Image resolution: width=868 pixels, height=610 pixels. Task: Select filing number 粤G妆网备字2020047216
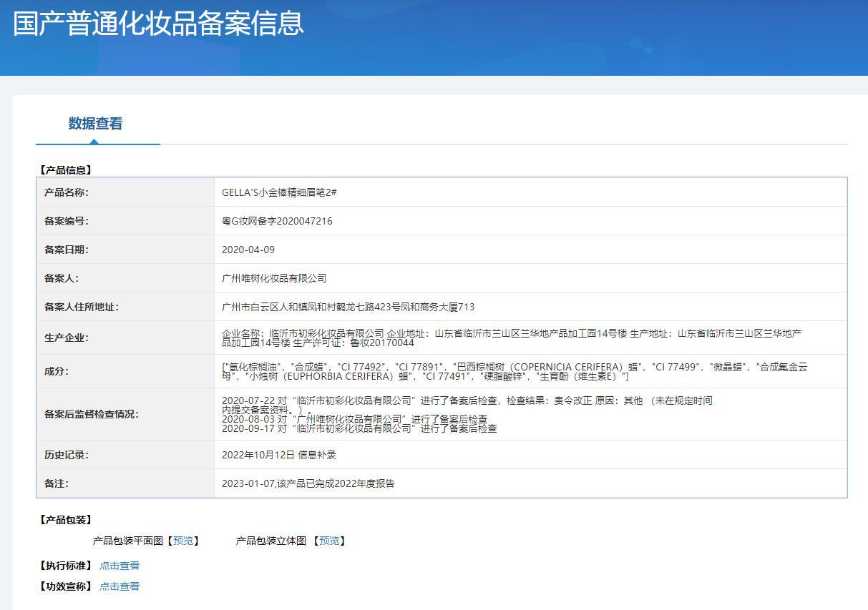point(277,221)
